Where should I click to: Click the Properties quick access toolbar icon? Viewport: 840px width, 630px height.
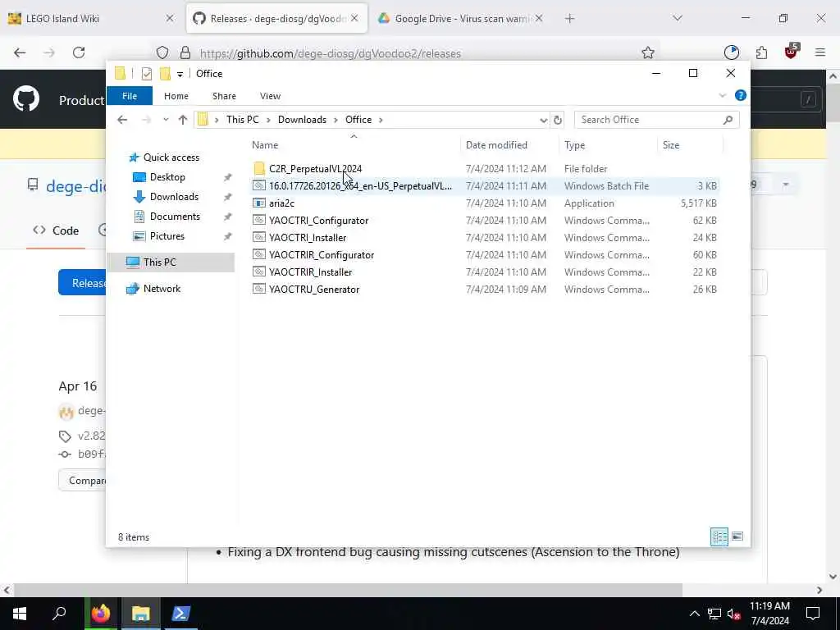tap(146, 73)
